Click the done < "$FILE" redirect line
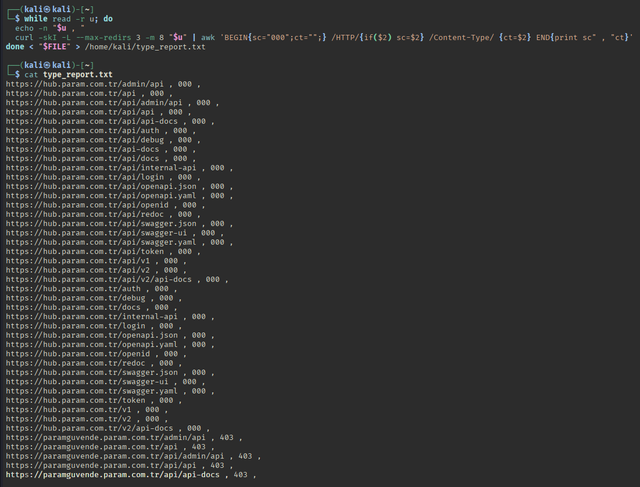640x487 pixels. pos(105,47)
